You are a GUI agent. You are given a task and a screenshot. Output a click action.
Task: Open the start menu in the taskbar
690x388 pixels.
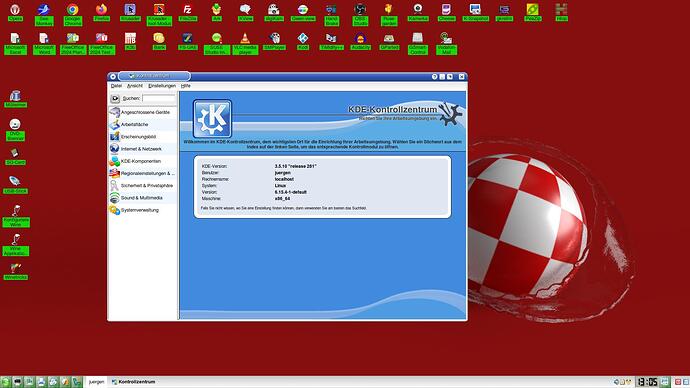5,382
